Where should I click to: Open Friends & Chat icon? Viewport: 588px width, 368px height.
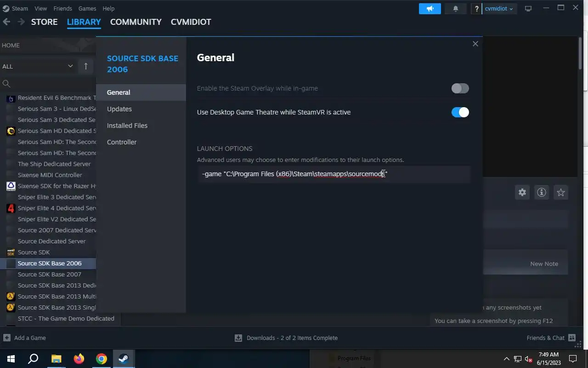coord(572,338)
